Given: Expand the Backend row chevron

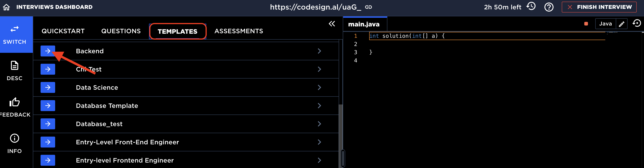Looking at the screenshot, I should [x=319, y=51].
